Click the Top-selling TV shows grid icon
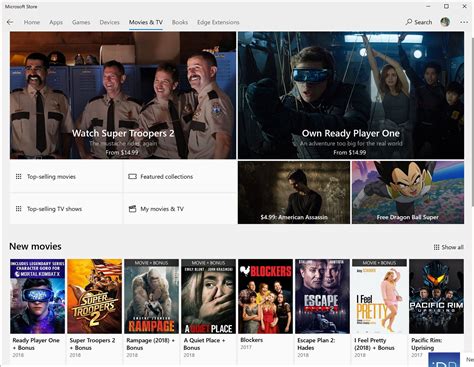This screenshot has width=474, height=367. 19,209
